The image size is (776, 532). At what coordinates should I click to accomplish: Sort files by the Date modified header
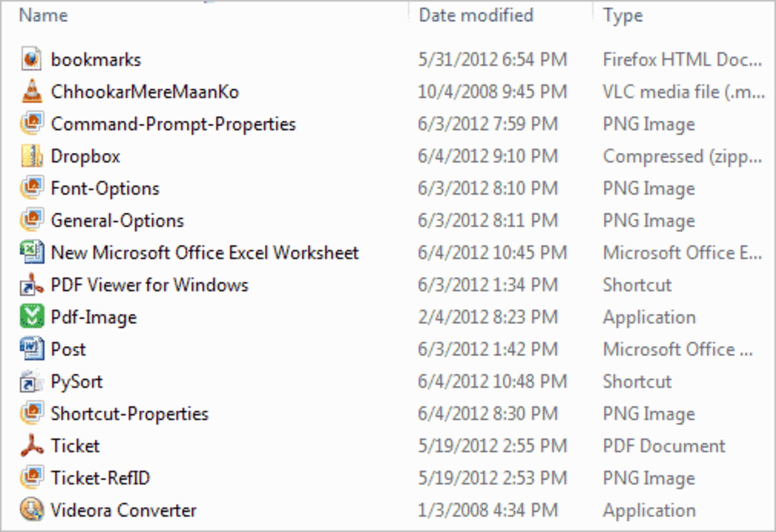click(476, 15)
